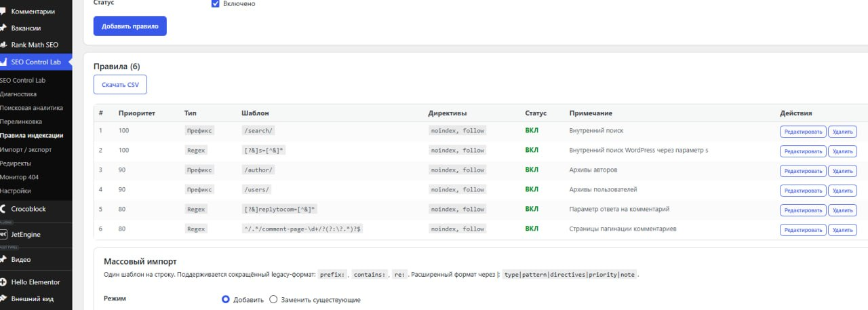Go to Диагностика submenu
The width and height of the screenshot is (868, 310).
(x=18, y=94)
